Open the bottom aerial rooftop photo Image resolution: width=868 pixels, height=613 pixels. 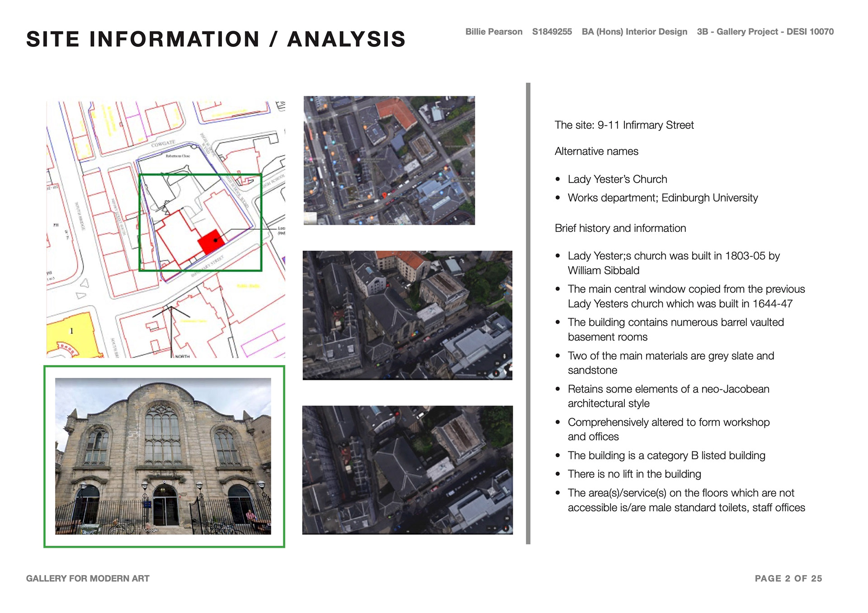click(x=407, y=470)
